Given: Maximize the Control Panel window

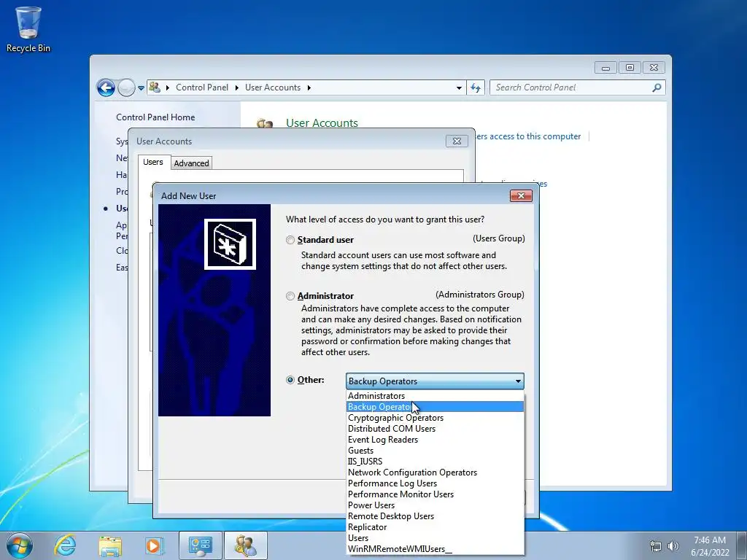Looking at the screenshot, I should pyautogui.click(x=630, y=68).
